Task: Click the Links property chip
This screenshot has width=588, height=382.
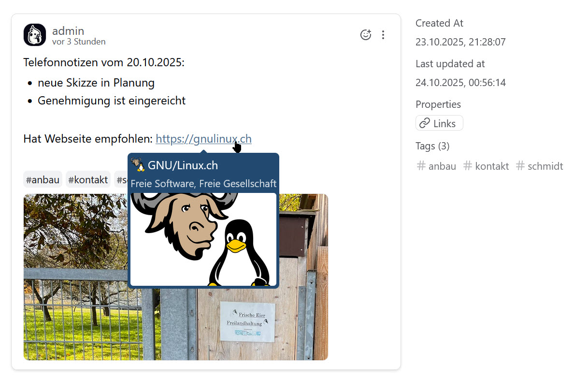Action: click(439, 123)
